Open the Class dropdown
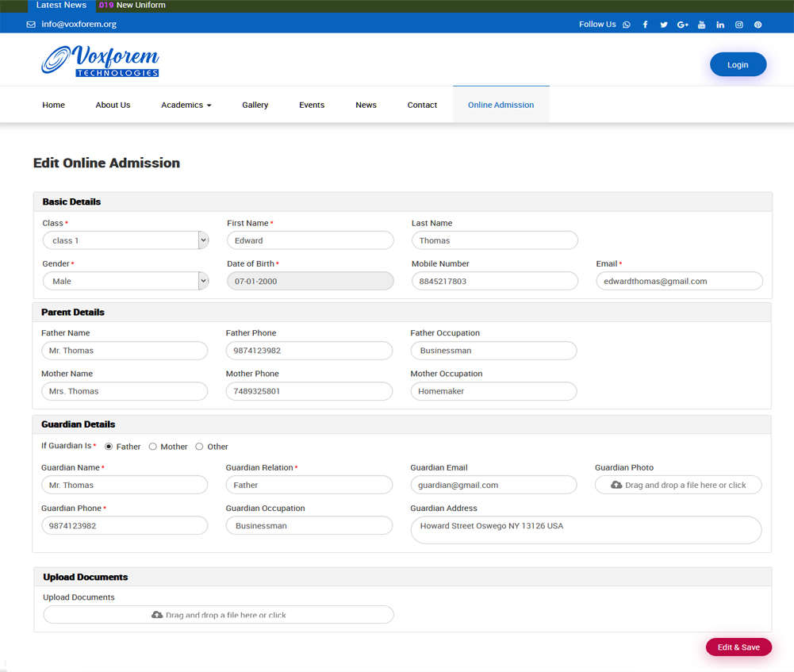This screenshot has height=672, width=794. point(125,240)
